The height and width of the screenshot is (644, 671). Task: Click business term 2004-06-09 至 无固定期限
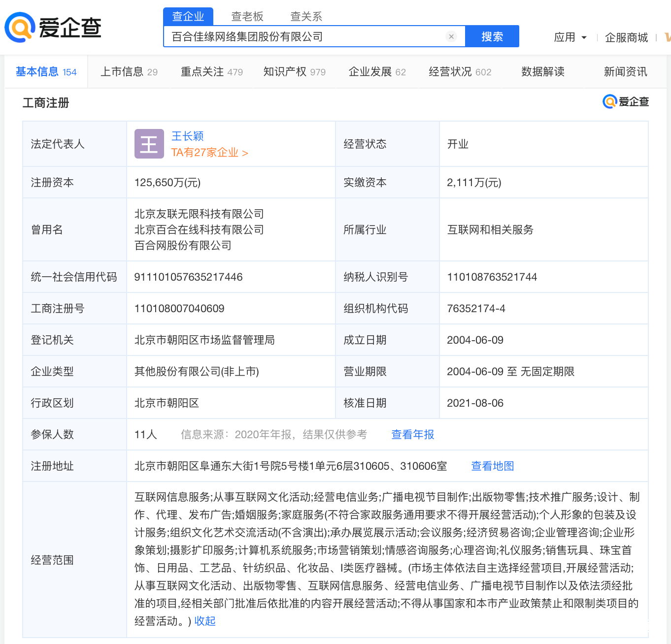click(510, 372)
